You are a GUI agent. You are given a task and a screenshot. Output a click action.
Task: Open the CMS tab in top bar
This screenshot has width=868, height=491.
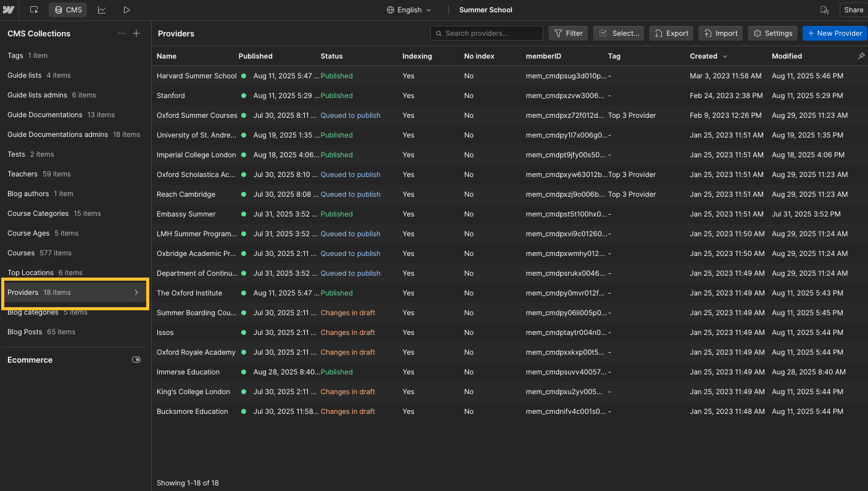point(68,10)
